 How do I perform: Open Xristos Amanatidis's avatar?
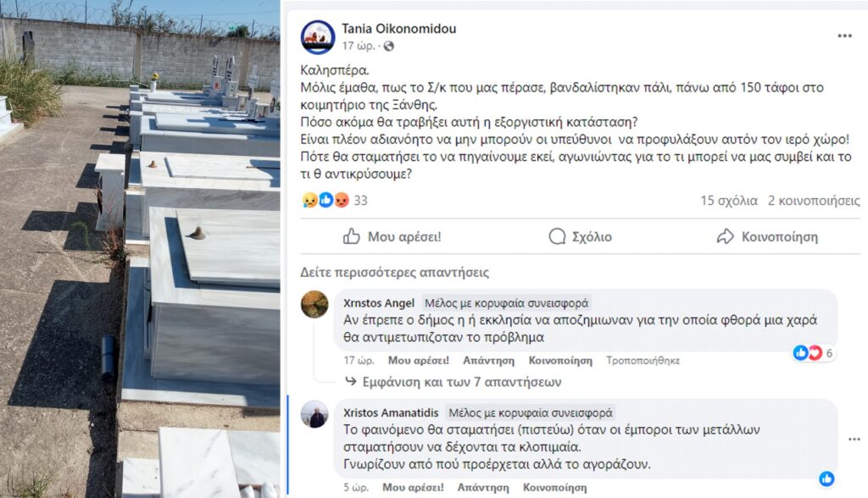[314, 414]
